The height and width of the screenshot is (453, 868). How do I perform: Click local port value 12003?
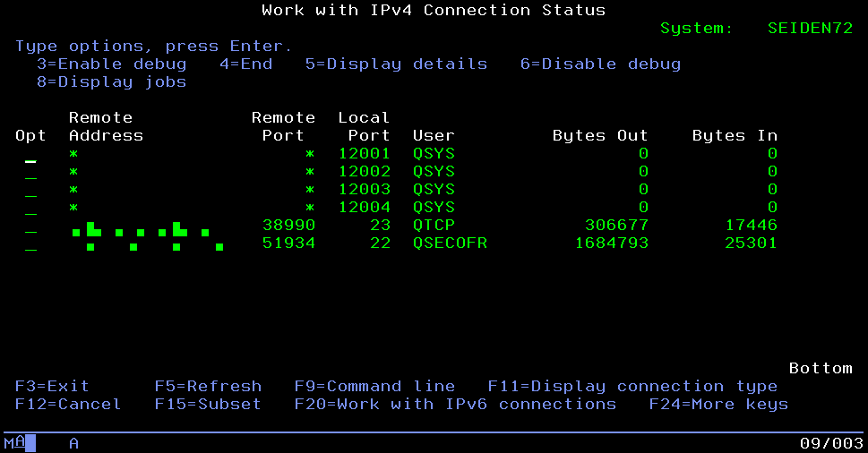[x=365, y=190]
